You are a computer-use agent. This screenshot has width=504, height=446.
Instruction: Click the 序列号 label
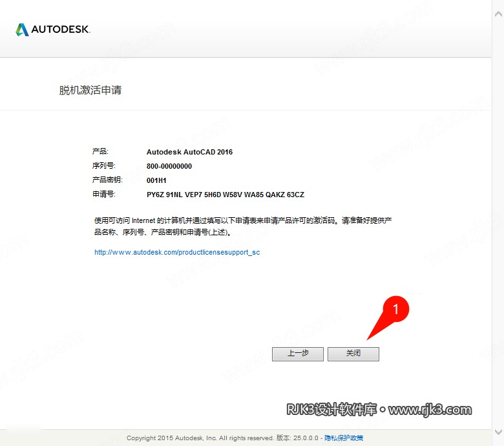[104, 166]
